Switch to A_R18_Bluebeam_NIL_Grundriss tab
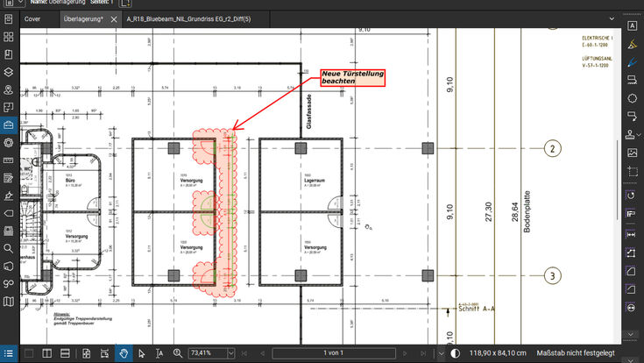Viewport: 644px width, 363px height. [x=189, y=19]
